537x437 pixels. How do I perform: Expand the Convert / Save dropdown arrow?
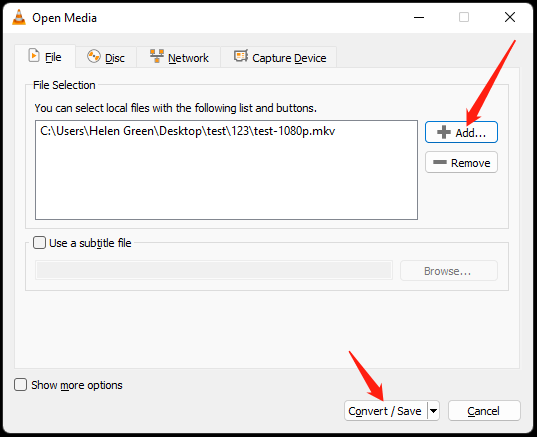pos(434,411)
